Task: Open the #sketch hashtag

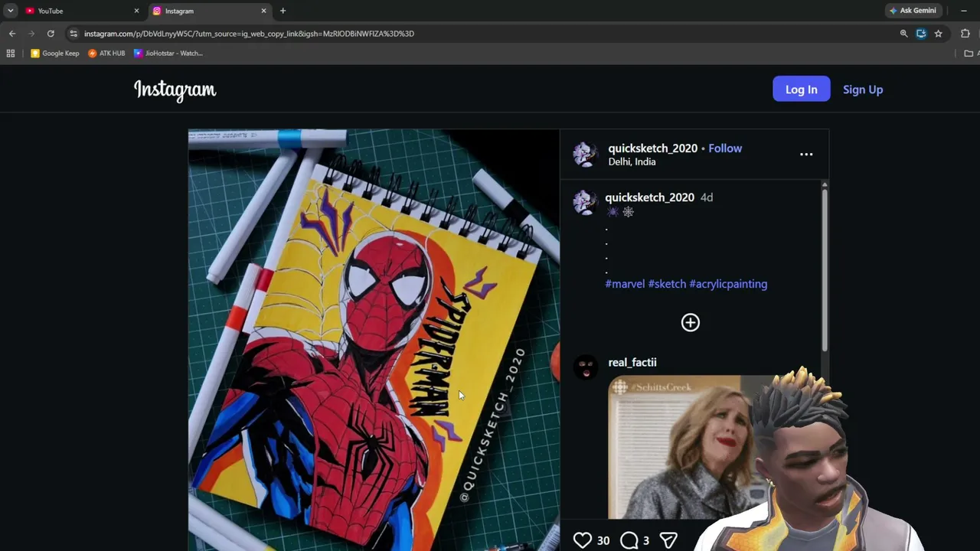Action: click(x=667, y=284)
